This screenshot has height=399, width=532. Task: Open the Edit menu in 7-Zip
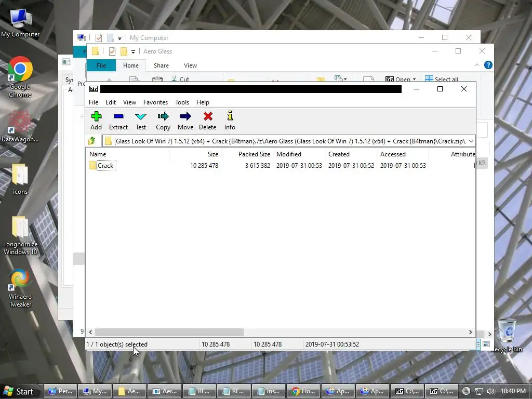111,102
